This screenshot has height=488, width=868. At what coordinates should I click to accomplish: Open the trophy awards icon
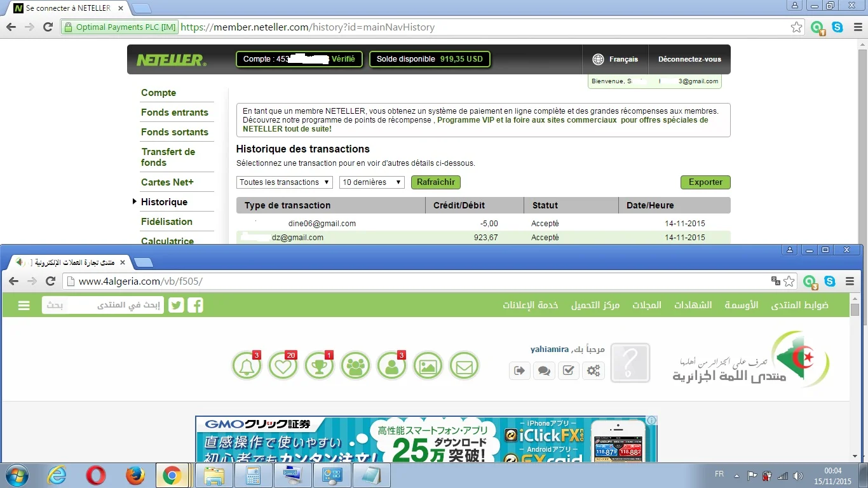[319, 367]
